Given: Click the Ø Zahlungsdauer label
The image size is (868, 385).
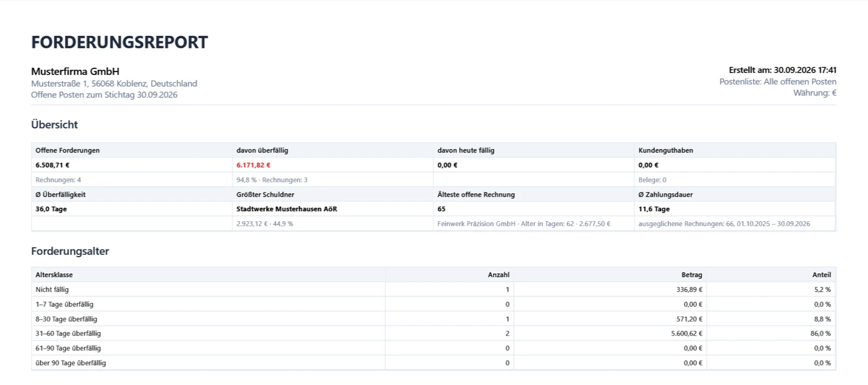Looking at the screenshot, I should pyautogui.click(x=666, y=194).
